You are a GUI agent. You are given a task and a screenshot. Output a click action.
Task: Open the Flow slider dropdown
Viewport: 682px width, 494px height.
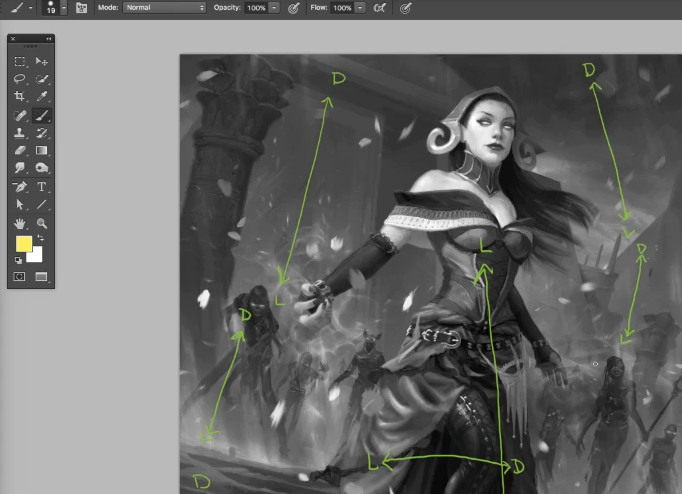pos(360,8)
